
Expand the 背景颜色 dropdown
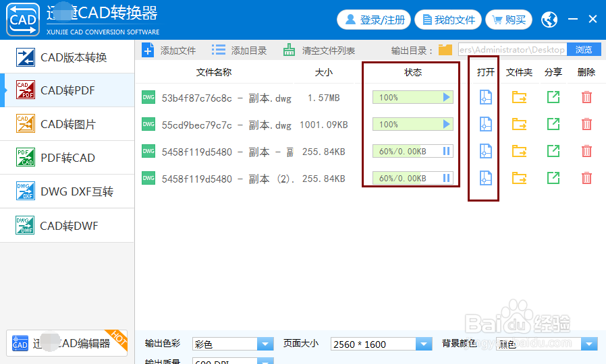click(589, 344)
